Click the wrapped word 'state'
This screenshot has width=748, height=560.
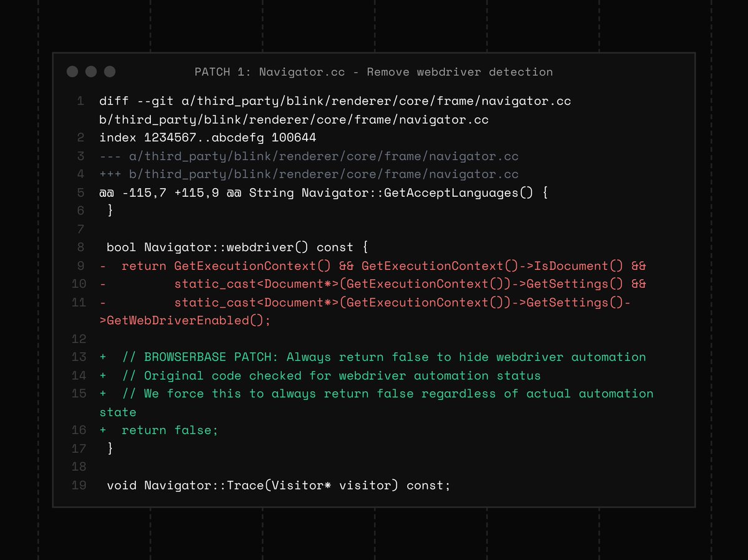(x=118, y=412)
